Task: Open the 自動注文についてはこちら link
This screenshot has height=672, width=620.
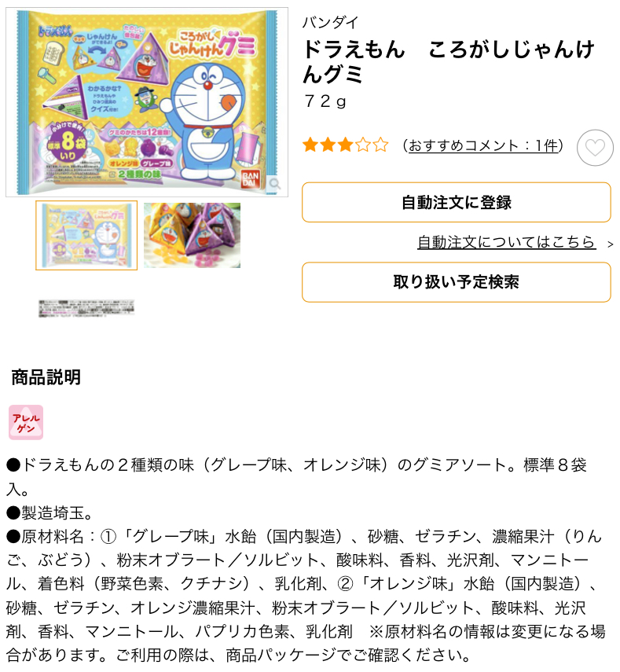Action: coord(507,242)
